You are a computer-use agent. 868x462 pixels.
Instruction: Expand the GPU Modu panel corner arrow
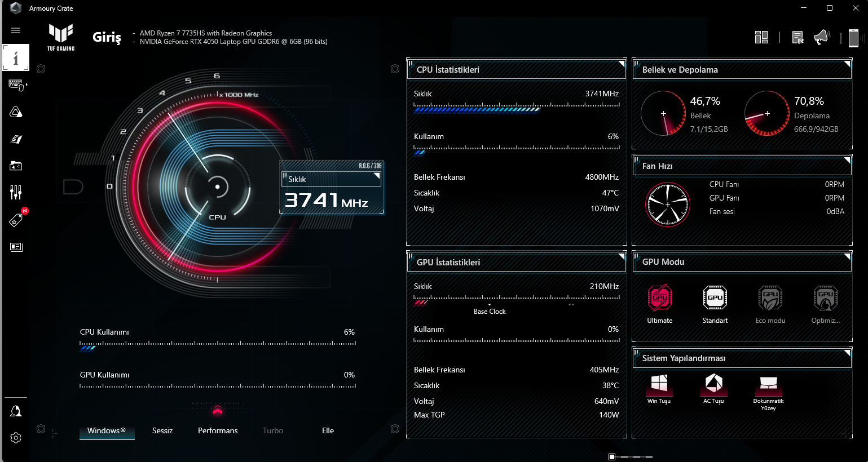click(x=847, y=256)
